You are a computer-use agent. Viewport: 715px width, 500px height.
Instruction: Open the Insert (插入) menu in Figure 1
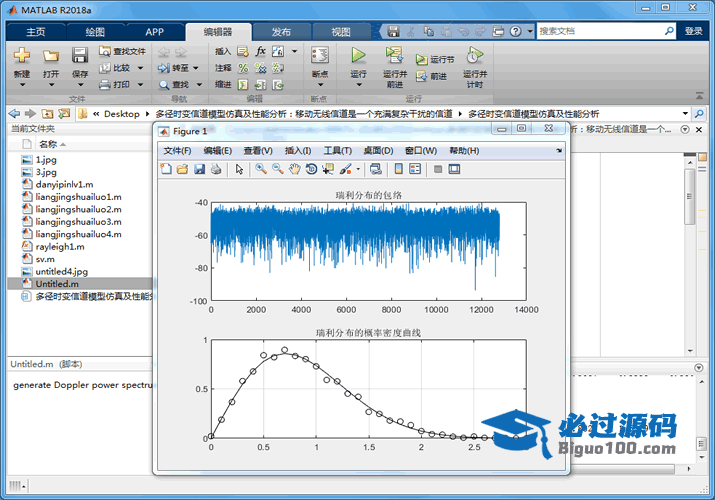[x=298, y=151]
